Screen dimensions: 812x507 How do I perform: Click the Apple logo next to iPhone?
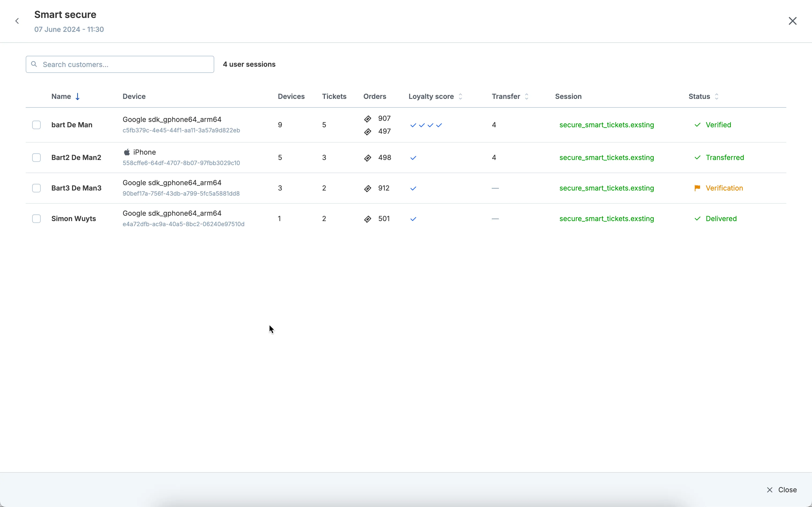click(x=127, y=152)
